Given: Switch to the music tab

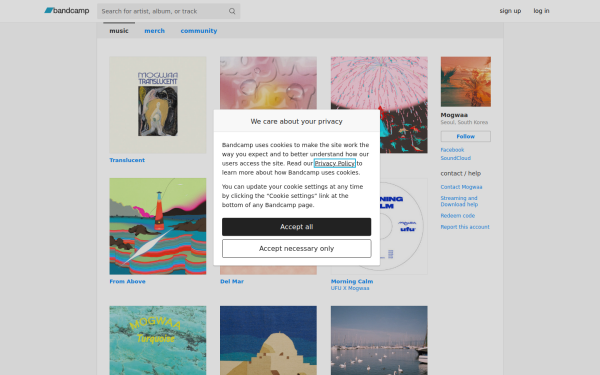Looking at the screenshot, I should tap(119, 31).
